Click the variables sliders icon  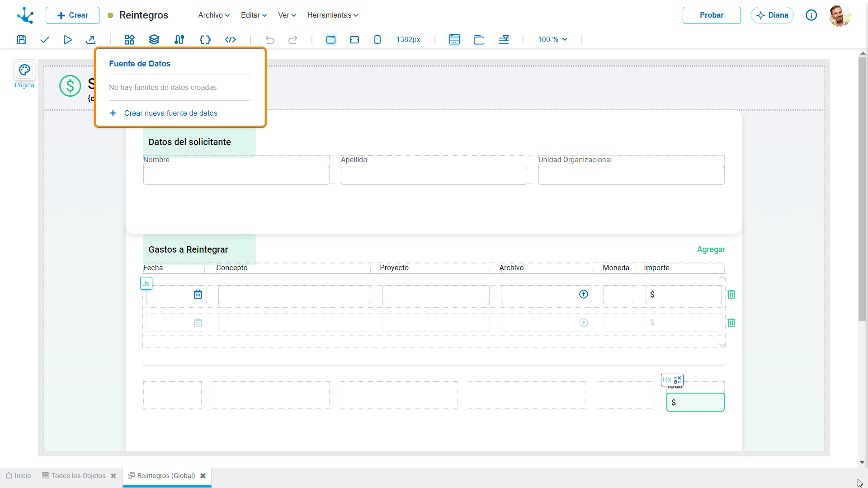click(179, 40)
